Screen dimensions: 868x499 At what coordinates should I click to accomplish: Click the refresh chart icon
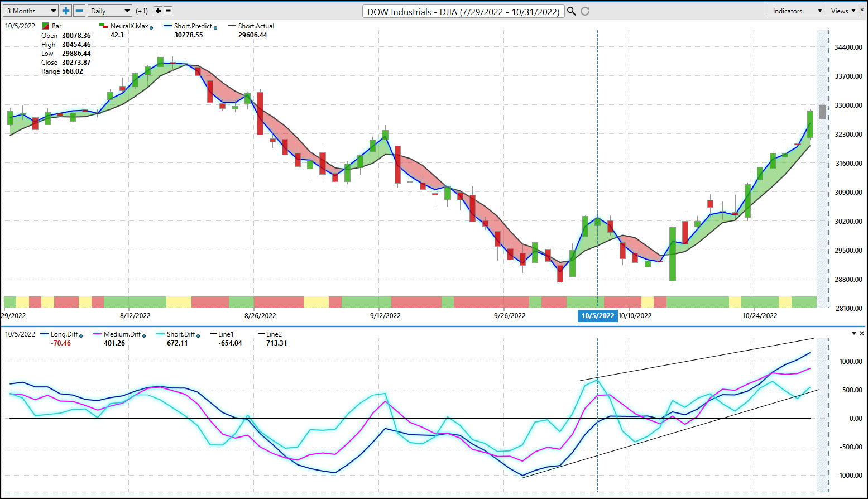click(x=585, y=11)
